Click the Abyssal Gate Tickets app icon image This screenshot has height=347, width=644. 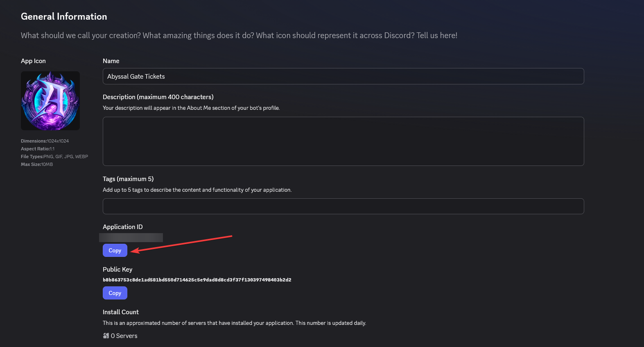point(50,100)
